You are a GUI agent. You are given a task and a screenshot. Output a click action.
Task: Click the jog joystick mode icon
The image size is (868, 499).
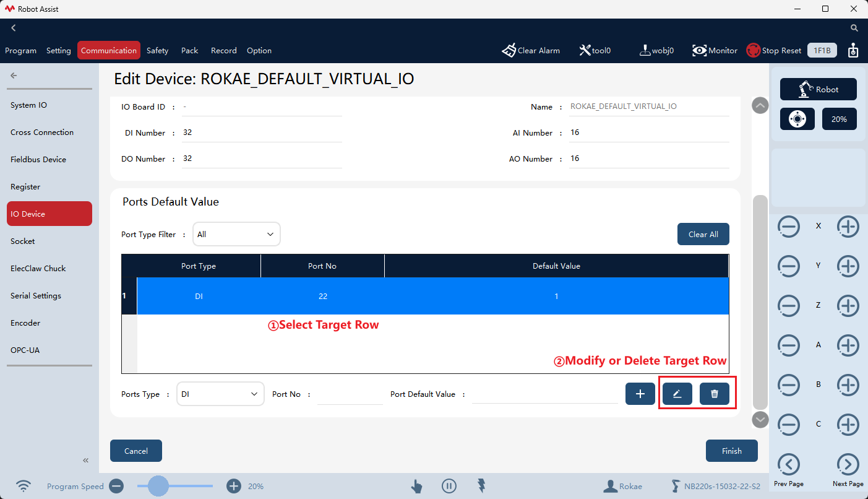[797, 119]
